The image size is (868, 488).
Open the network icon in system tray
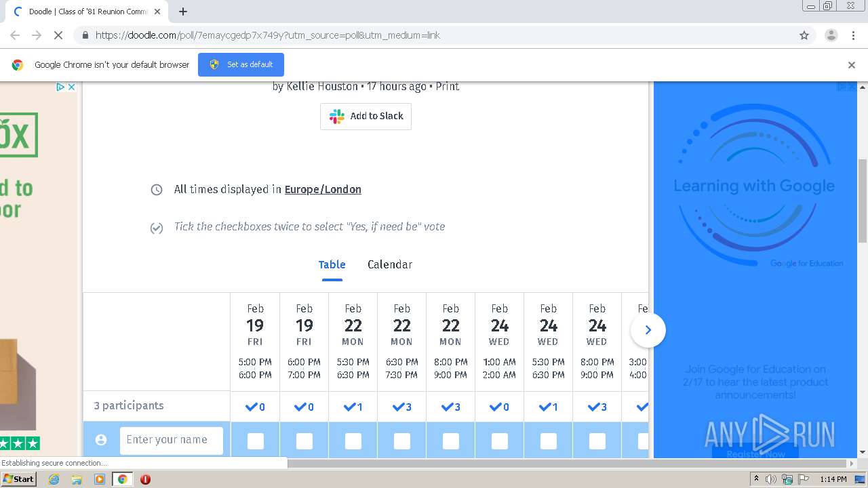tap(787, 479)
